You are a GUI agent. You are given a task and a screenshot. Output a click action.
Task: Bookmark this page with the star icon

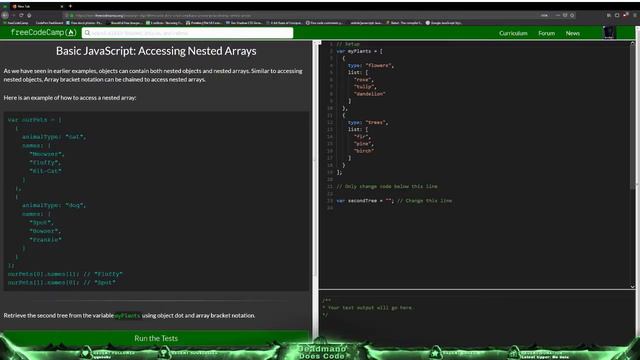572,15
